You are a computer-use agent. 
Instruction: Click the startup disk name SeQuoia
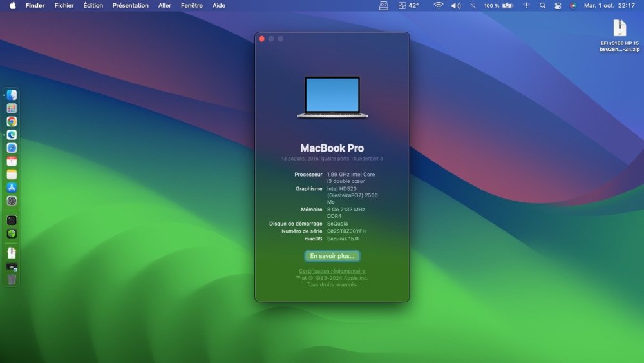click(x=337, y=224)
